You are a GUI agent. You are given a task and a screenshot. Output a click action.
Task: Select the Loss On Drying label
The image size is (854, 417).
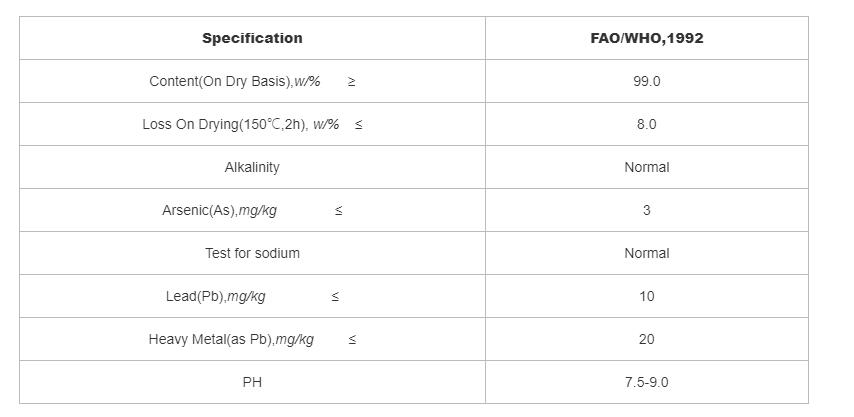(x=241, y=124)
